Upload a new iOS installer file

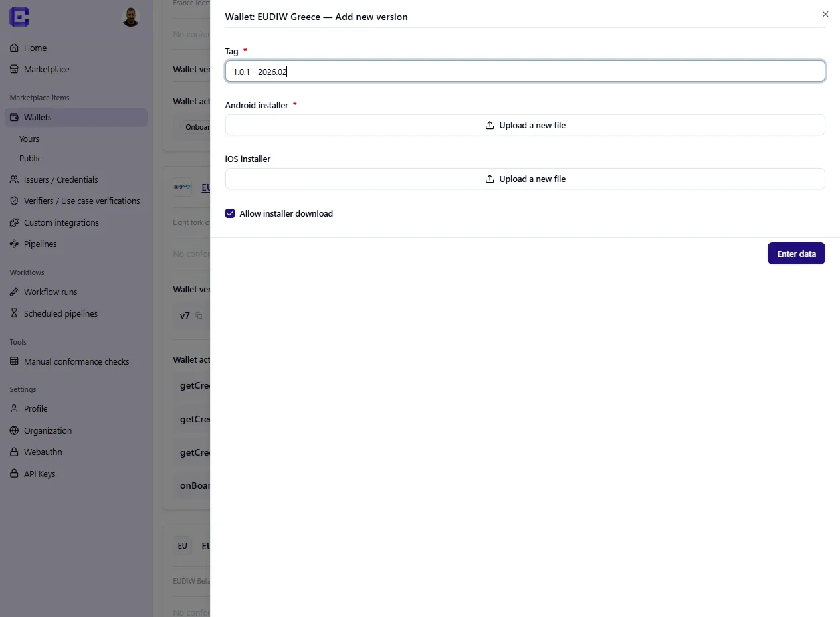525,179
